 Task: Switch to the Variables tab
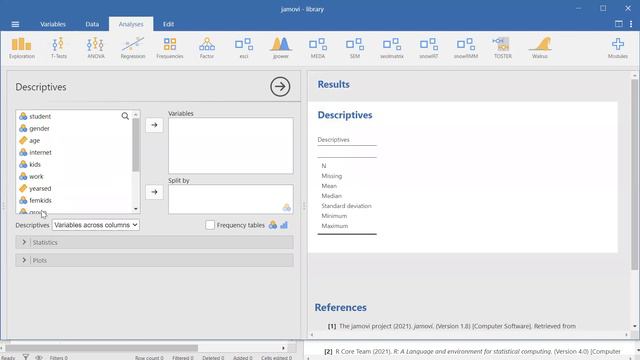click(x=53, y=24)
